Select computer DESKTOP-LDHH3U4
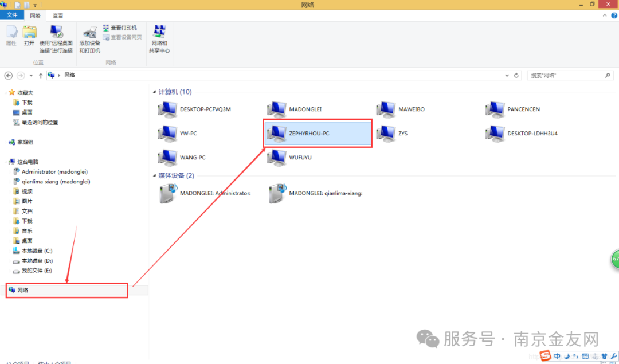The width and height of the screenshot is (619, 364). 521,134
